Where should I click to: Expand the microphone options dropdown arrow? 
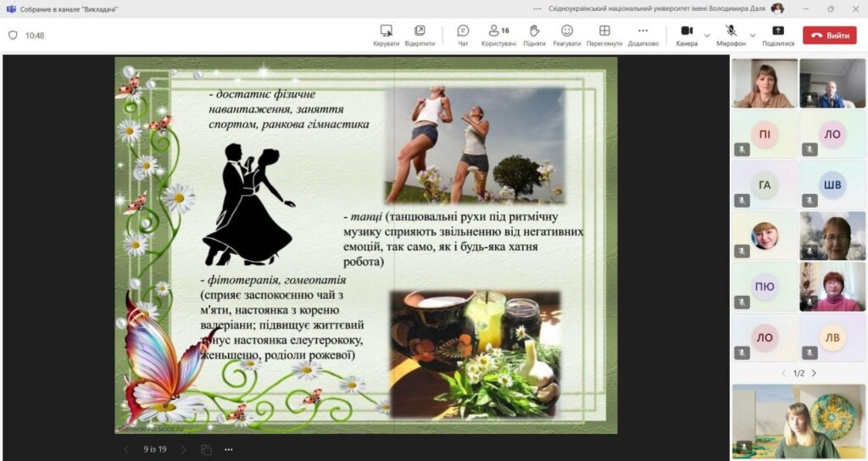(x=752, y=36)
